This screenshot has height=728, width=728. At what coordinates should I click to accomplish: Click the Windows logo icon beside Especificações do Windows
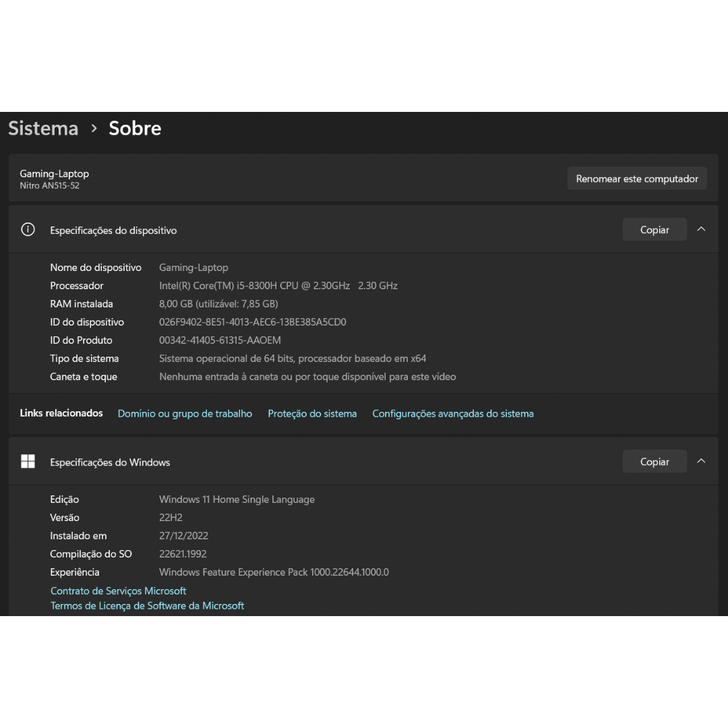point(28,462)
